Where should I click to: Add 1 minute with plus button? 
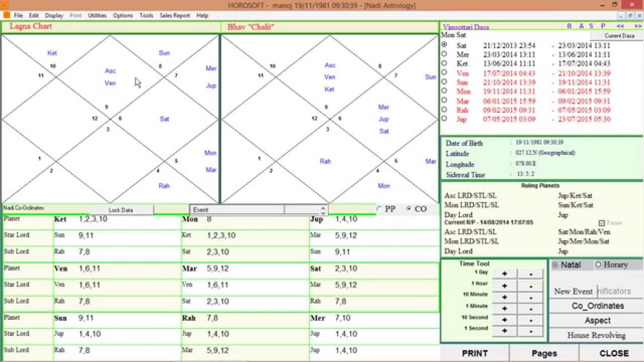[505, 308]
